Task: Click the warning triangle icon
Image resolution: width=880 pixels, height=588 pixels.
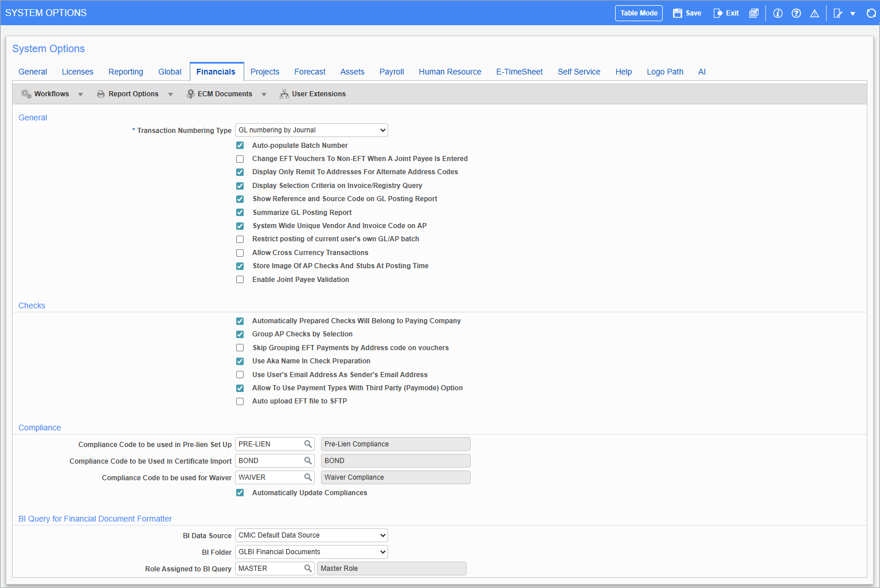Action: point(815,13)
